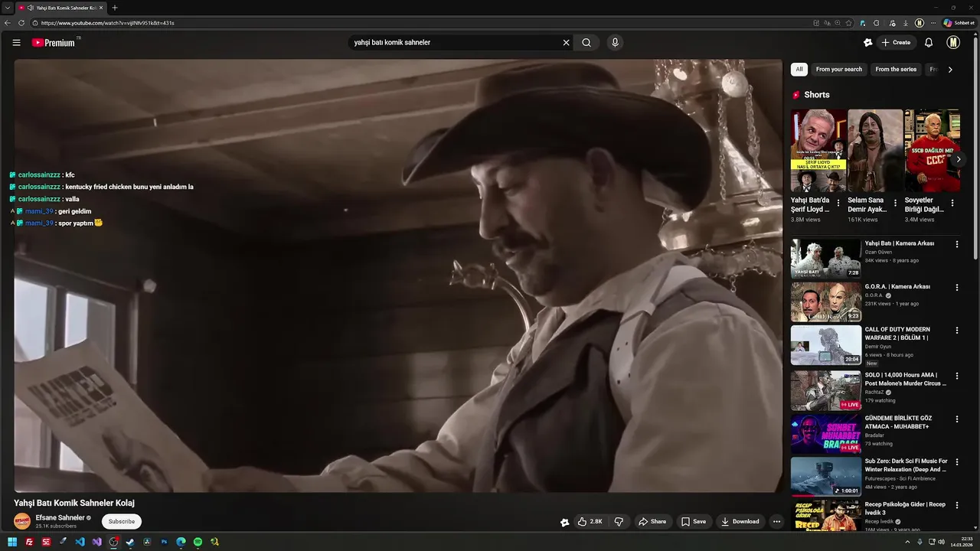Open the YouTube hamburger guide menu
This screenshot has height=551, width=980.
(16, 43)
